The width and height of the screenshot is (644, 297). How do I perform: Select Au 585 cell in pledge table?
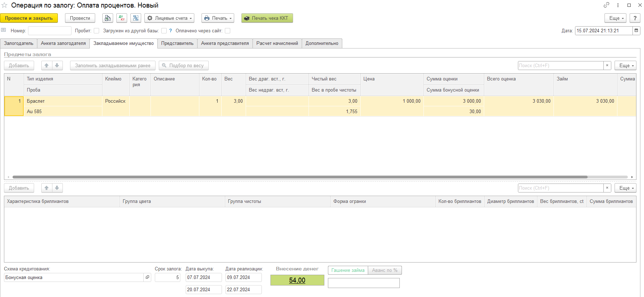(63, 111)
